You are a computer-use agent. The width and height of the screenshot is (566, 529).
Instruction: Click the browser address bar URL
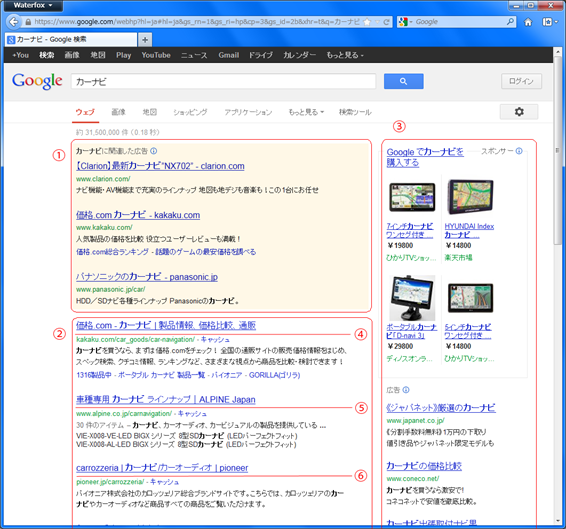(x=197, y=22)
